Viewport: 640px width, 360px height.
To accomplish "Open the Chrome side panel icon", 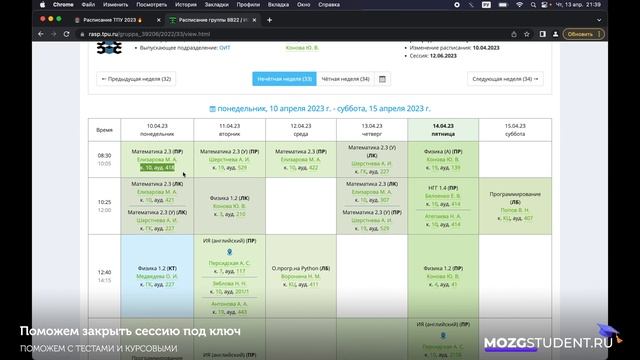I will tap(542, 34).
